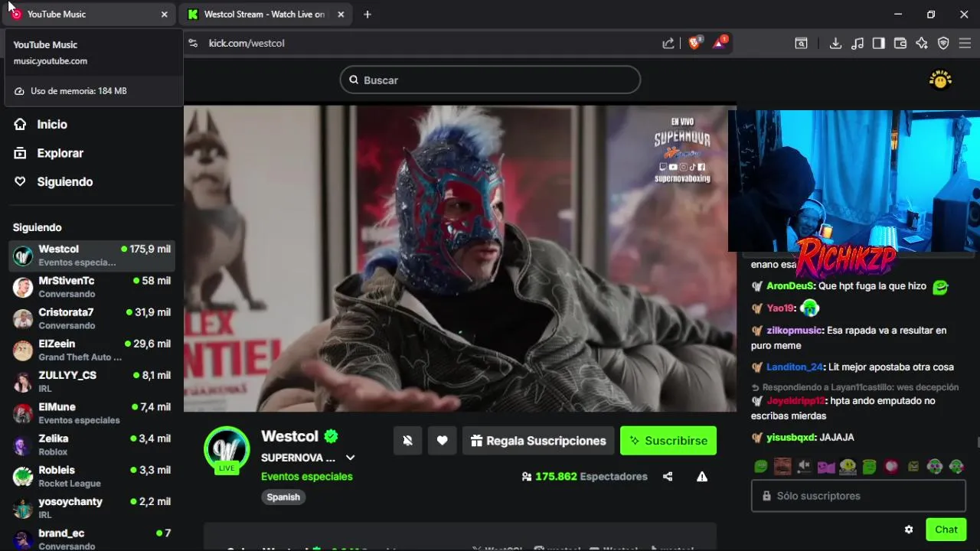Focus the Buscar search field

point(490,80)
